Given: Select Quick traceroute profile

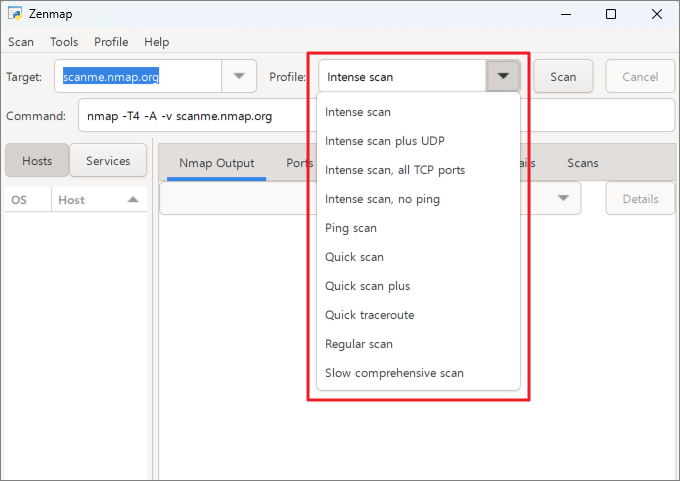Looking at the screenshot, I should click(x=418, y=315).
